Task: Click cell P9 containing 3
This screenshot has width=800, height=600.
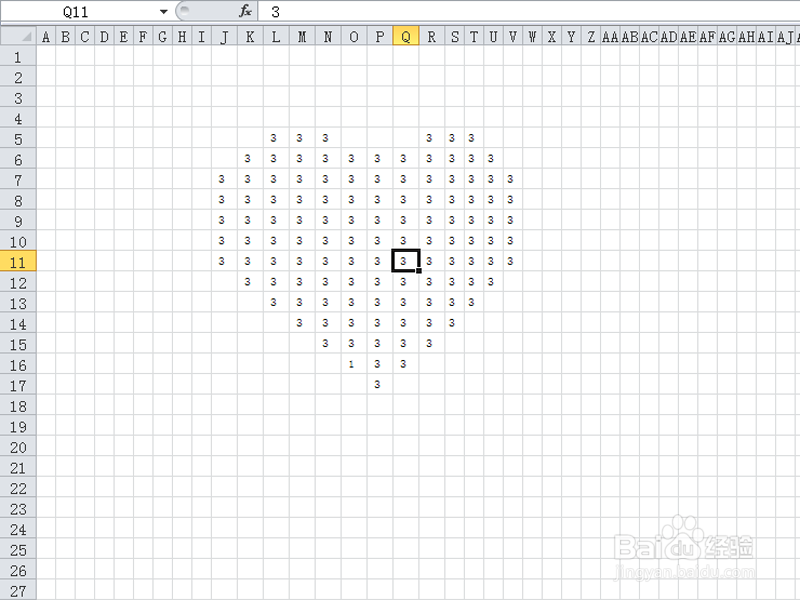Action: coord(380,220)
